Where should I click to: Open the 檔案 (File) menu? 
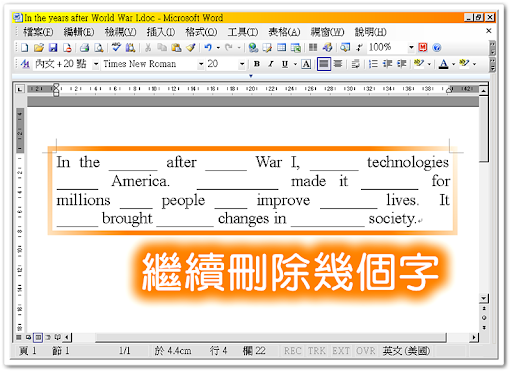38,32
